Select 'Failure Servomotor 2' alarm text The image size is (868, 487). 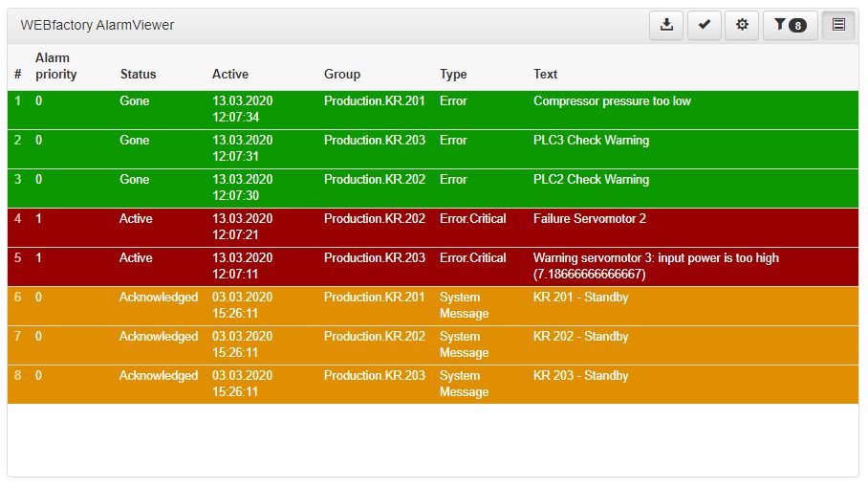(590, 218)
